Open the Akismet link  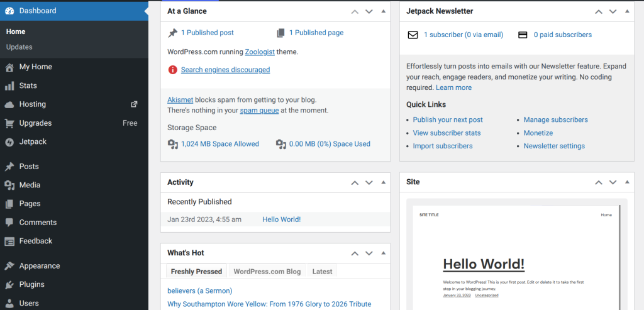(x=180, y=100)
